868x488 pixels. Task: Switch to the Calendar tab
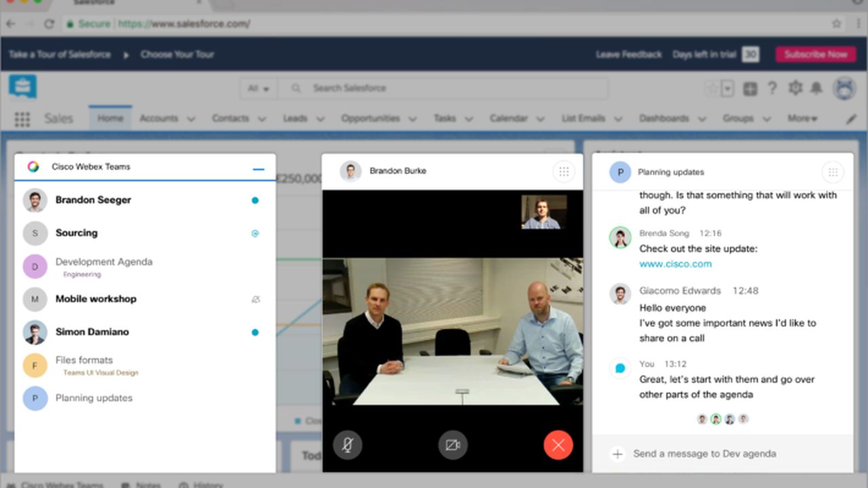(x=508, y=119)
